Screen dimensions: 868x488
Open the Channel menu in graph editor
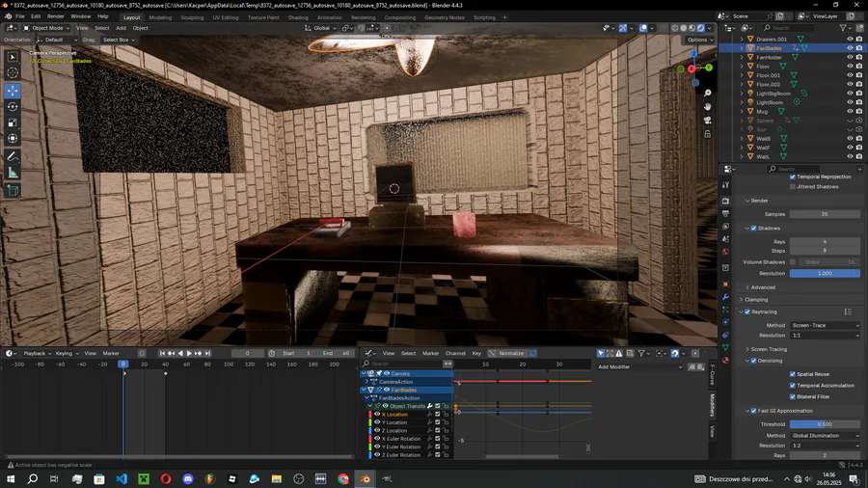point(455,354)
